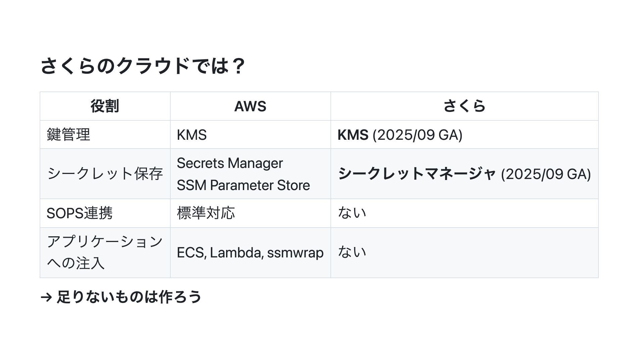This screenshot has width=644, height=362.
Task: Click the さくら column header
Action: point(464,106)
